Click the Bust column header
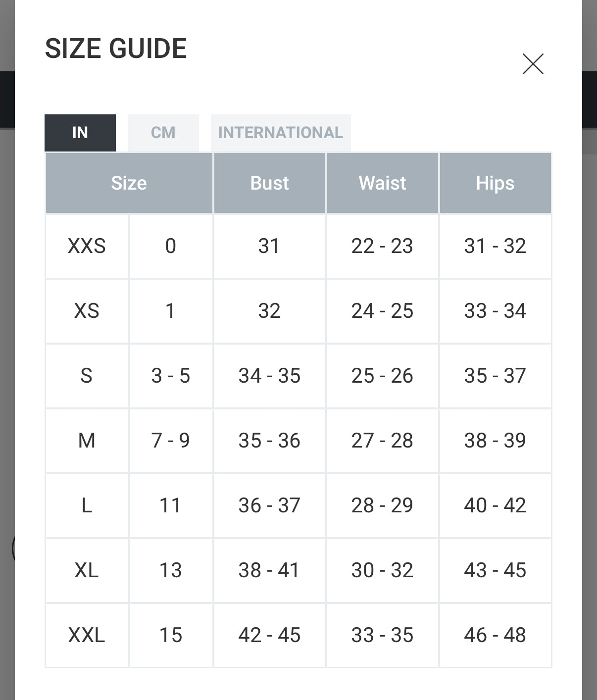This screenshot has height=700, width=597. [269, 183]
